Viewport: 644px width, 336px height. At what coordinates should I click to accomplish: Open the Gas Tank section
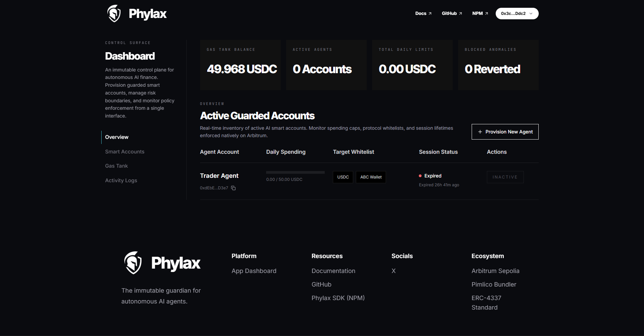(116, 166)
